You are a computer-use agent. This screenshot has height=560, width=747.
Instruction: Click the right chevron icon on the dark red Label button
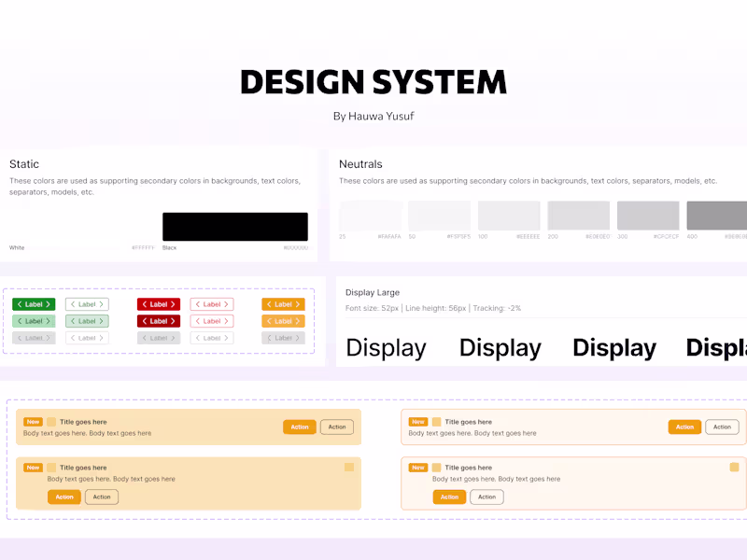(x=172, y=320)
